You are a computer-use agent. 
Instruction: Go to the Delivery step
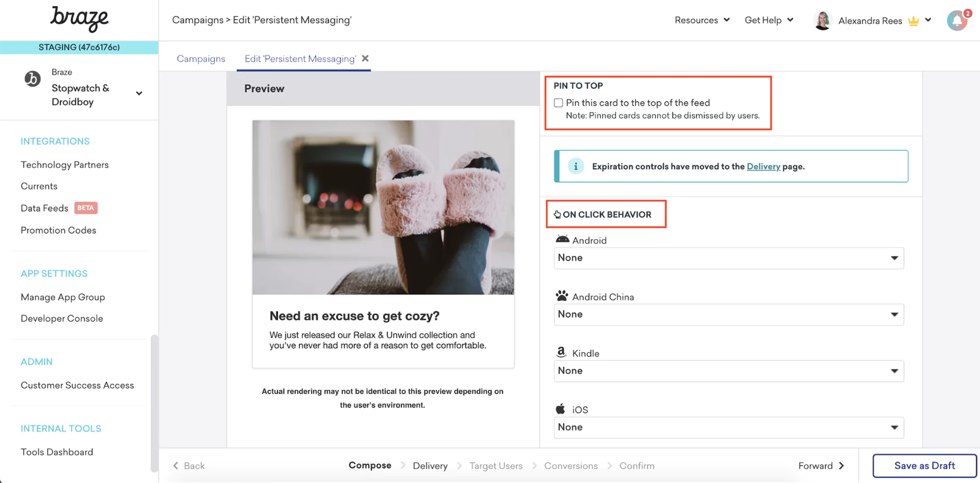point(430,466)
